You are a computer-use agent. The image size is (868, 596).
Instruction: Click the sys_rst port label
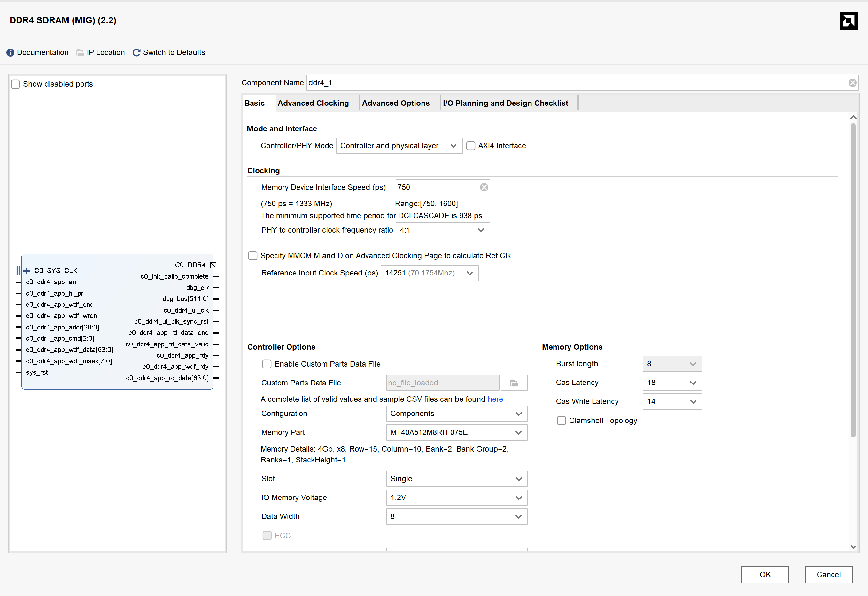(37, 372)
